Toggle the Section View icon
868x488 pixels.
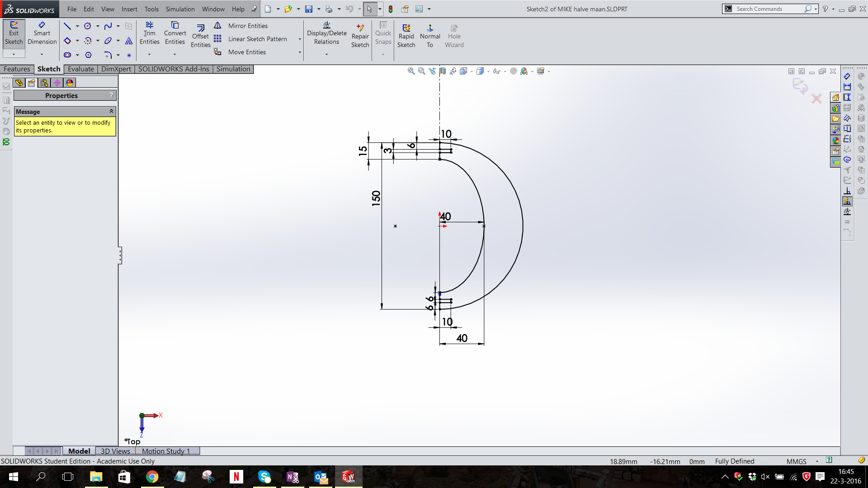click(x=443, y=71)
